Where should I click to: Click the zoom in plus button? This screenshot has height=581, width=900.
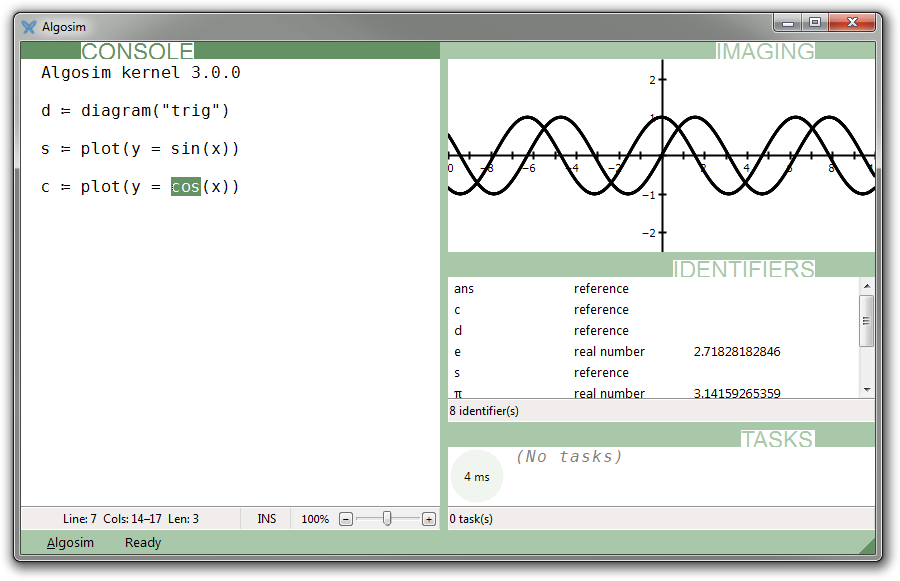pos(429,519)
